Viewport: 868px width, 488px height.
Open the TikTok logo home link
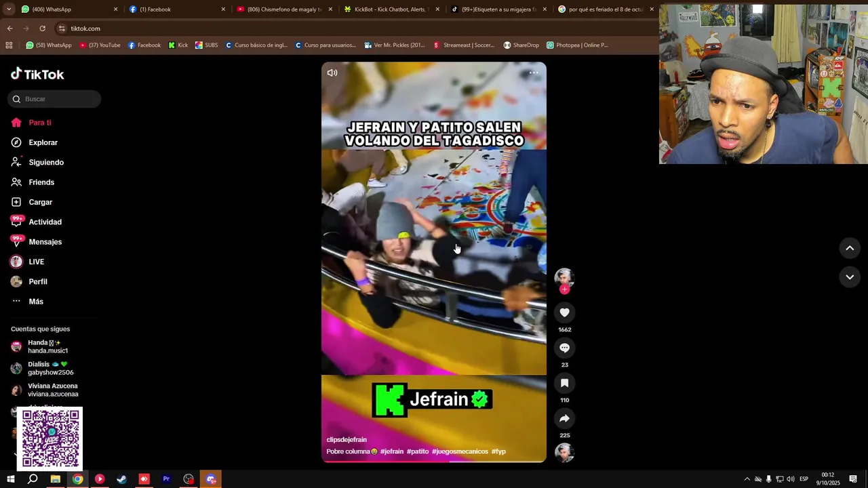tap(37, 74)
